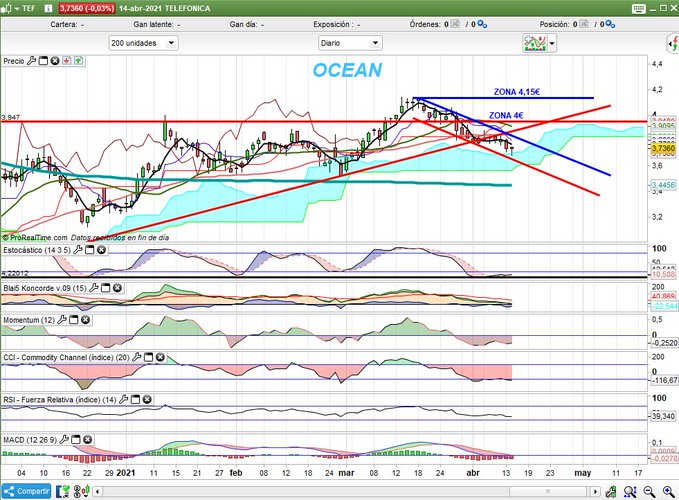Close the Momentum indicator panel
Image resolution: width=679 pixels, height=500 pixels.
tap(85, 320)
